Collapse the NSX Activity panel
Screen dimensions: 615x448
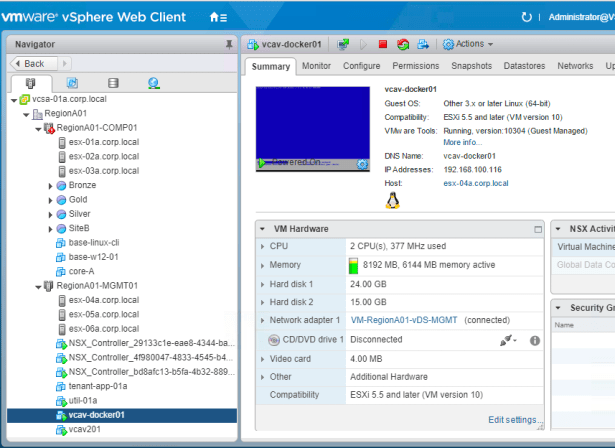(558, 229)
